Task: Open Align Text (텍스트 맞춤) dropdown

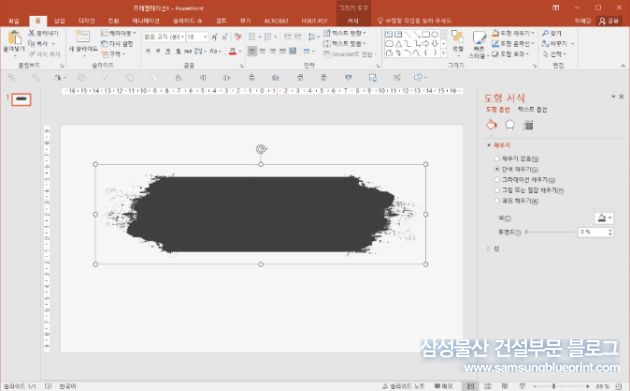Action: click(345, 43)
